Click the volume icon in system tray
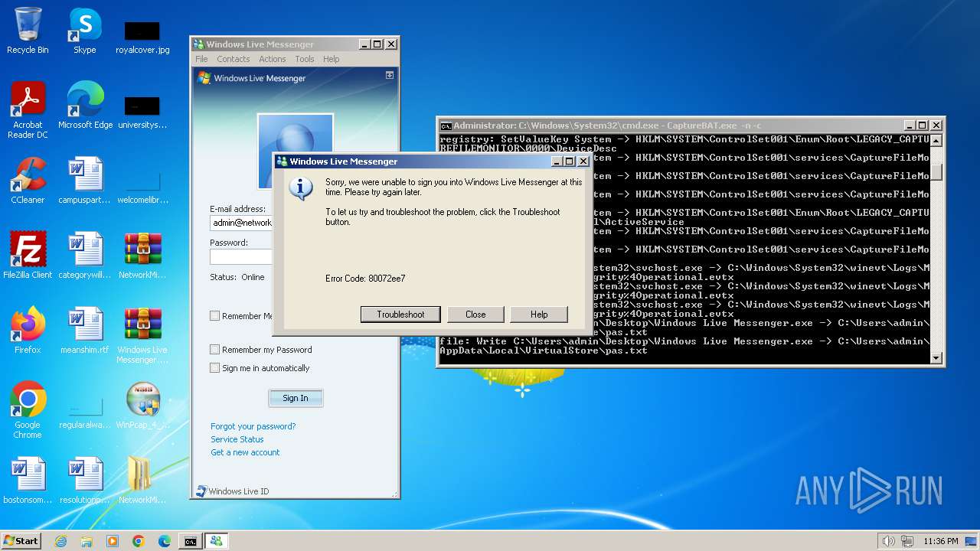Viewport: 980px width, 551px height. [889, 541]
